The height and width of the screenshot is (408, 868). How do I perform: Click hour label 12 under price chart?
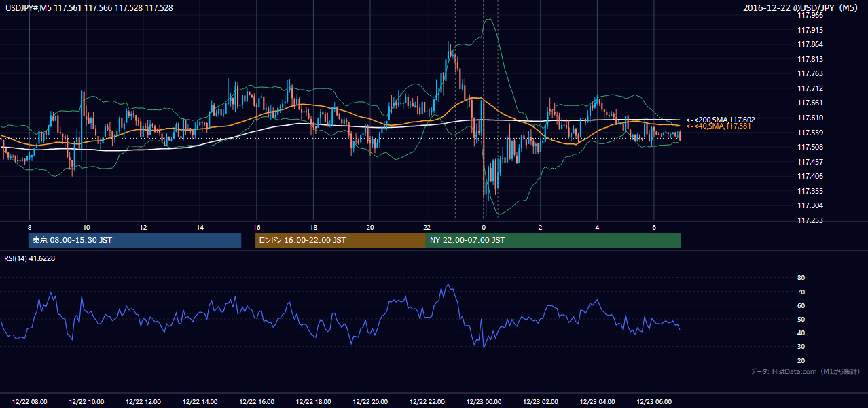[x=143, y=227]
